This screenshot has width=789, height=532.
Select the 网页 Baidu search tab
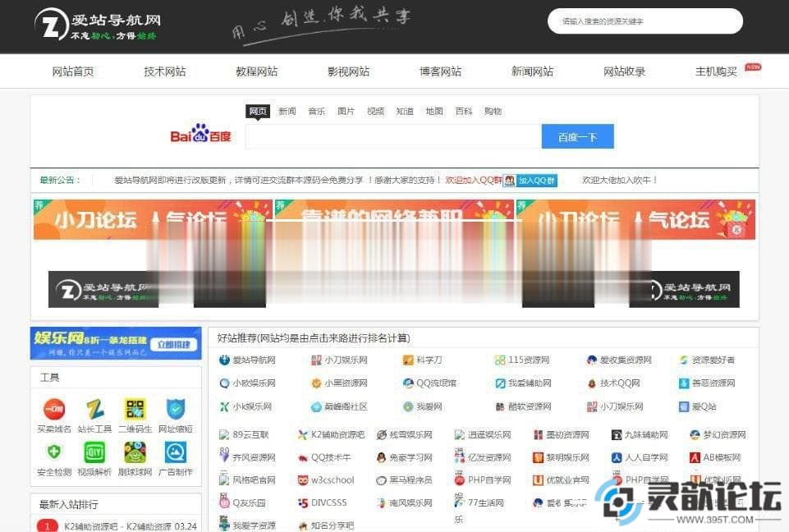coord(258,111)
